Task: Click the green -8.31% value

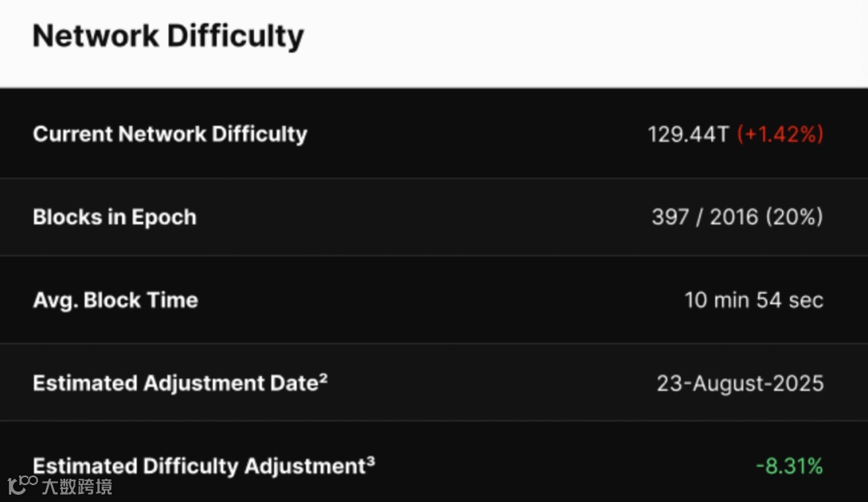Action: tap(789, 467)
